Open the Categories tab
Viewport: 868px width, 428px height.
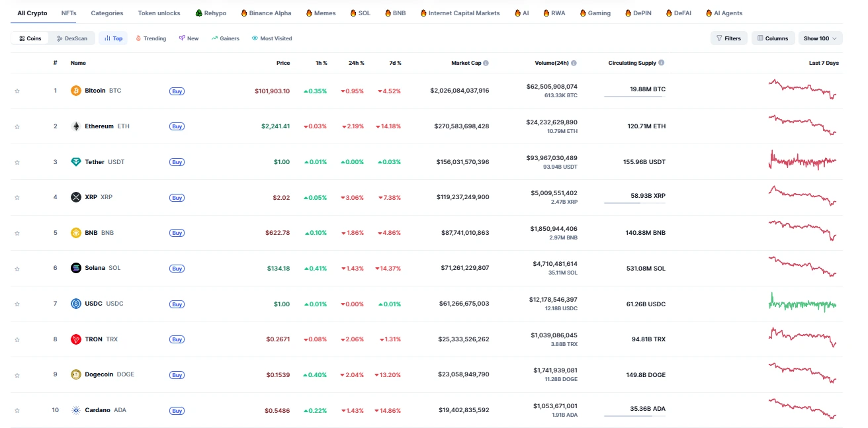tap(107, 13)
